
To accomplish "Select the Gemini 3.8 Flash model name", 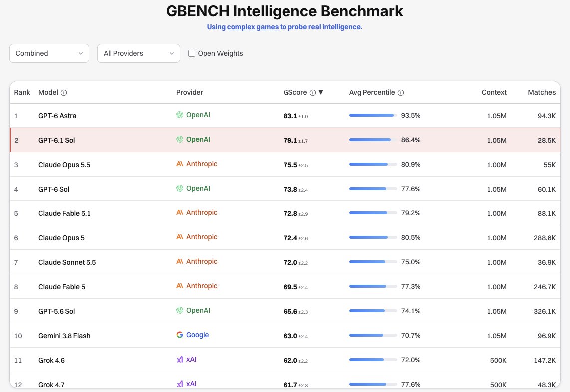I will [64, 336].
